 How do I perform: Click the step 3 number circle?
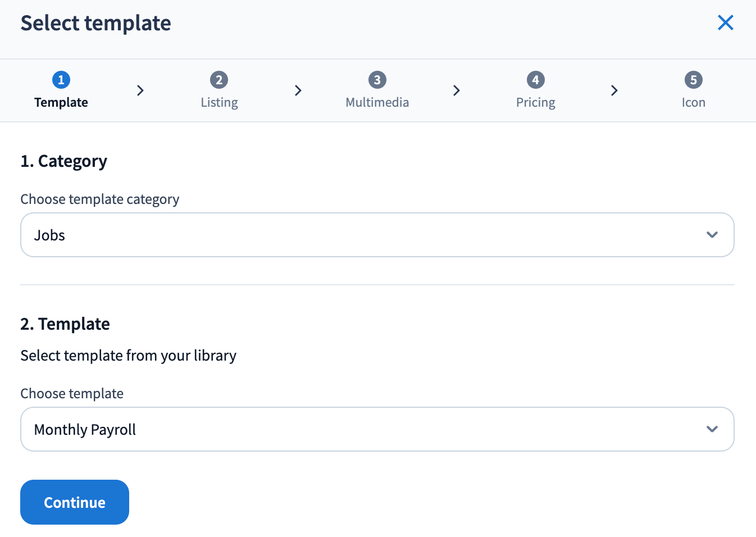pos(377,80)
